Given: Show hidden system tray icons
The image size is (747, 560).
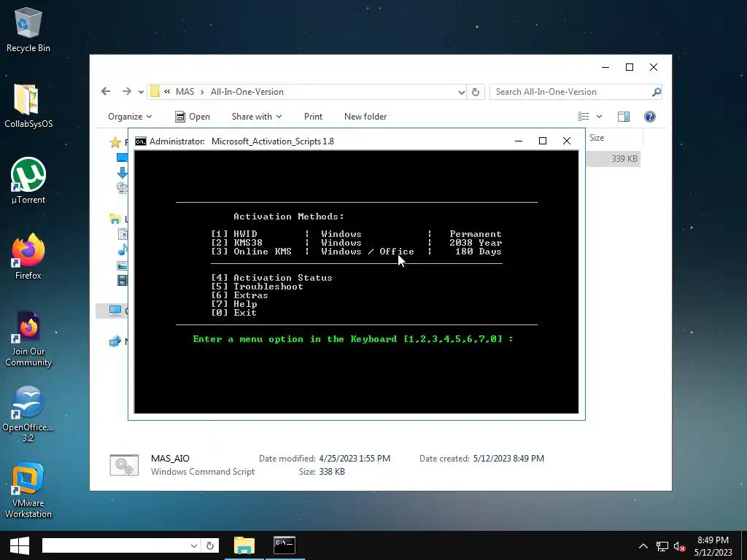Looking at the screenshot, I should 643,546.
